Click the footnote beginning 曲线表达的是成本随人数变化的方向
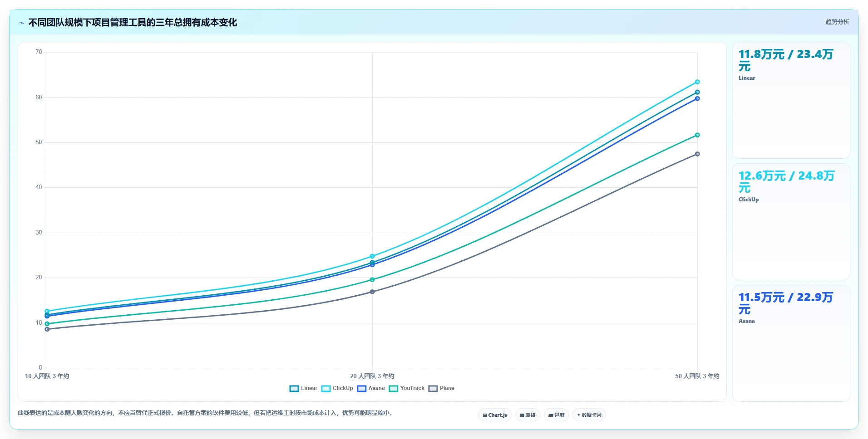 [206, 413]
